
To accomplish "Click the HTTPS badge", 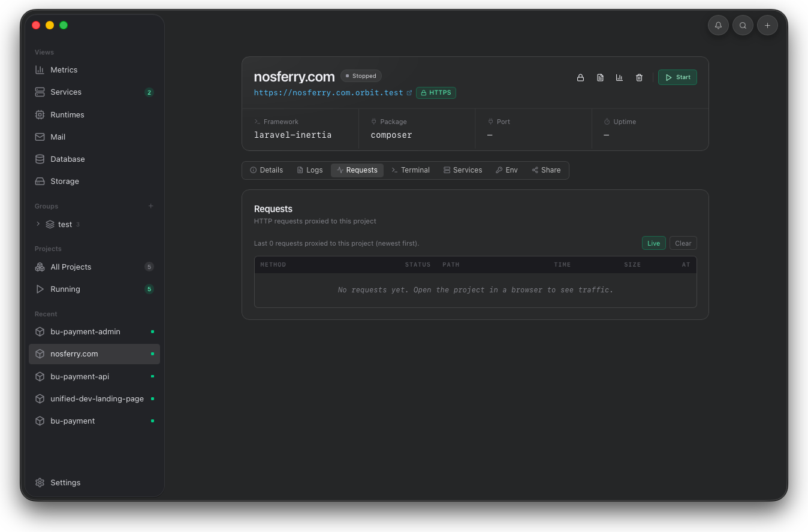I will point(436,93).
